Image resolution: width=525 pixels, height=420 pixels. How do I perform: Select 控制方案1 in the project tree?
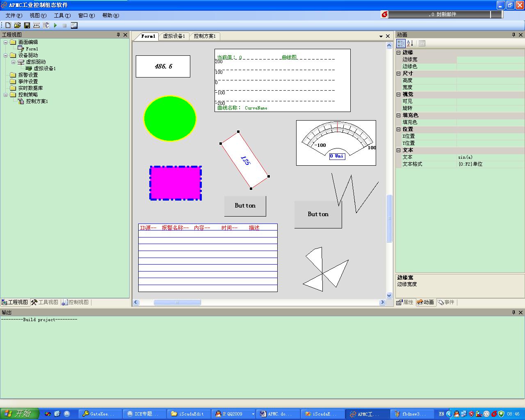pyautogui.click(x=37, y=101)
